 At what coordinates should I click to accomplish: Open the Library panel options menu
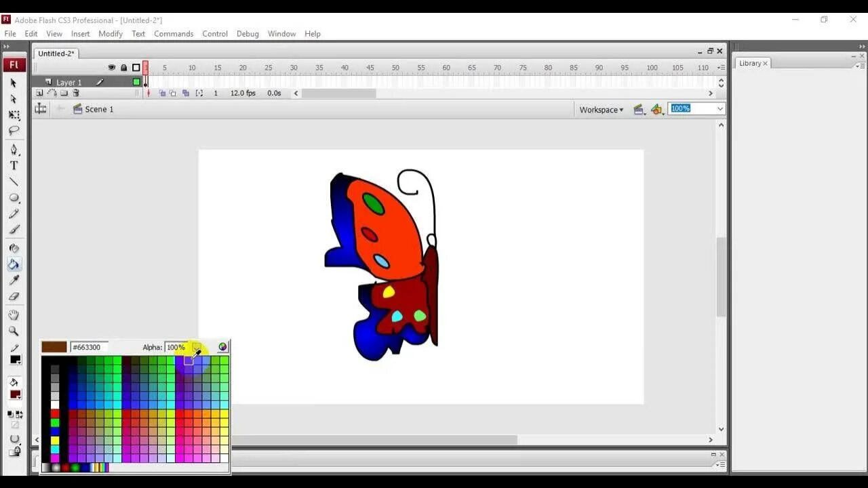tap(860, 66)
